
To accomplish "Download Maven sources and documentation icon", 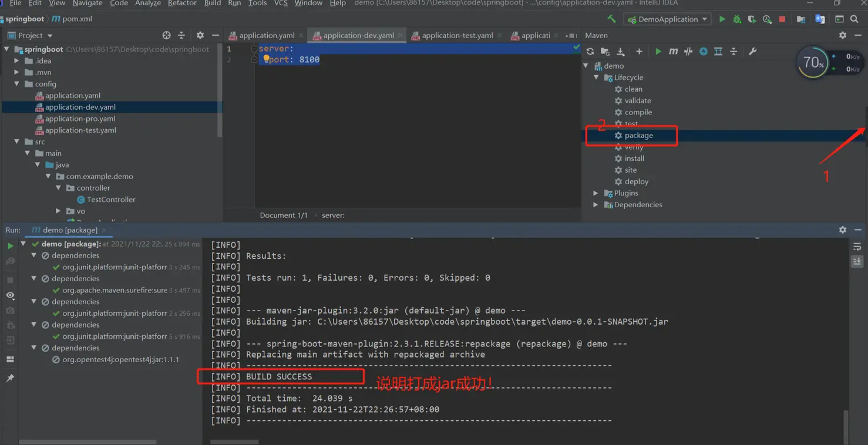I will [x=621, y=52].
